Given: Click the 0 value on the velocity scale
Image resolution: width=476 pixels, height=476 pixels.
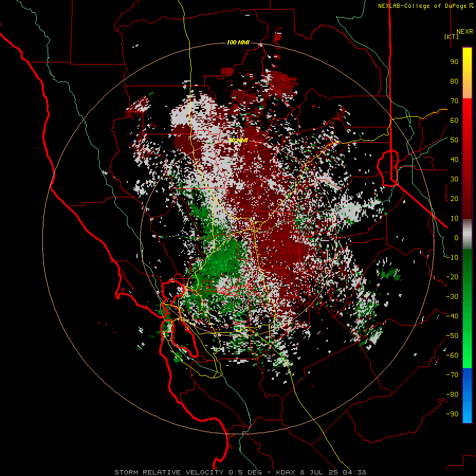Looking at the screenshot, I should tap(456, 238).
